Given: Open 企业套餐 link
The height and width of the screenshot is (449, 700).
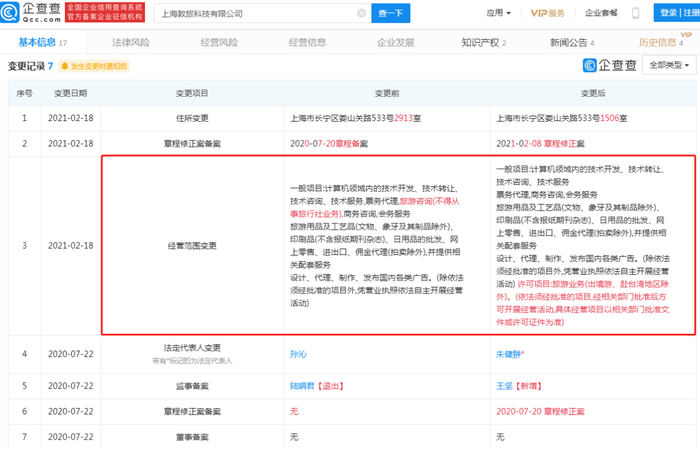Looking at the screenshot, I should click(x=601, y=13).
